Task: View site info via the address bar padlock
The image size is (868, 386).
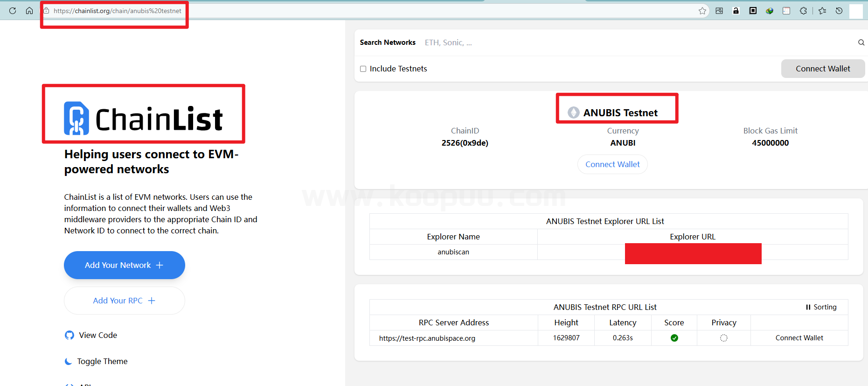Action: (47, 11)
